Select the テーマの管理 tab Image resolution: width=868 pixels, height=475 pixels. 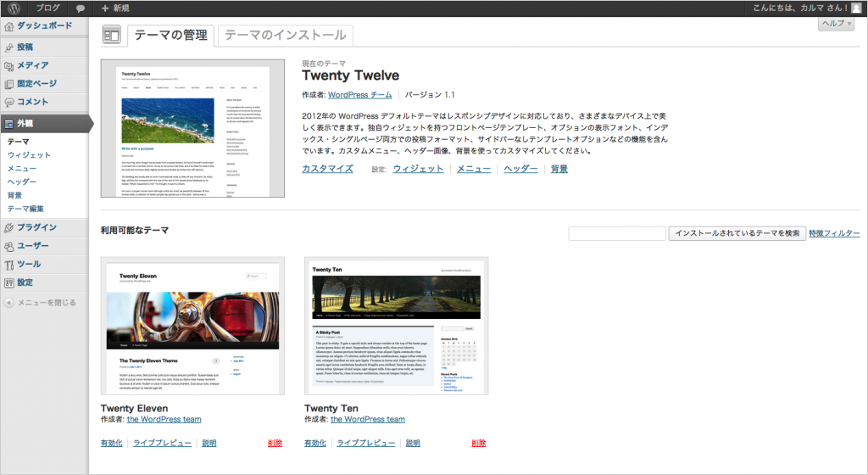click(x=170, y=36)
